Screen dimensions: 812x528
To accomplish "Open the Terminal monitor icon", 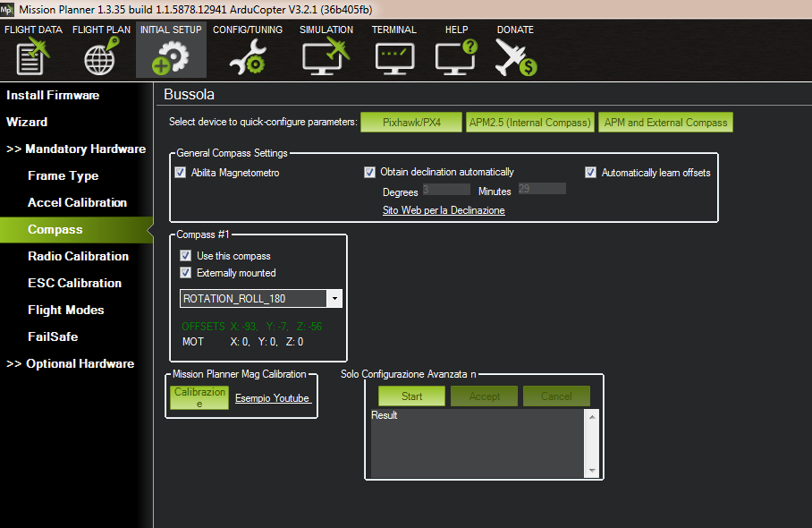I will click(x=394, y=58).
